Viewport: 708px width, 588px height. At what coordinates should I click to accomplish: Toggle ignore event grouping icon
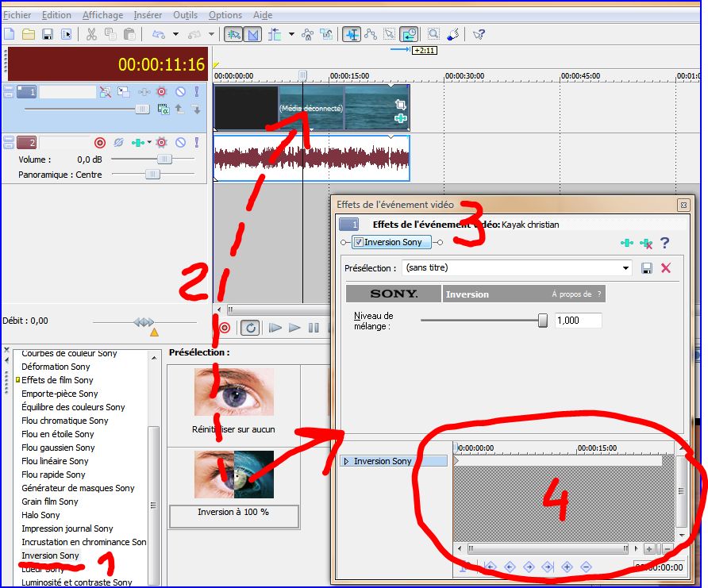326,34
